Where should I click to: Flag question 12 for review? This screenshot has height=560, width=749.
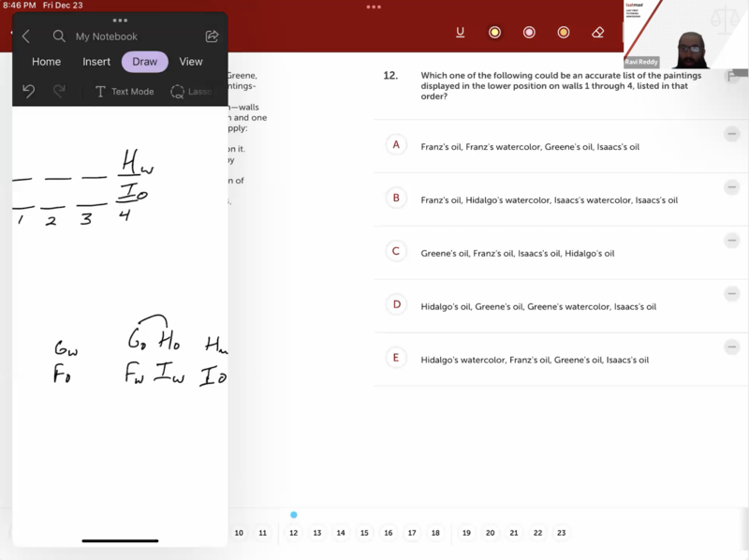click(732, 76)
